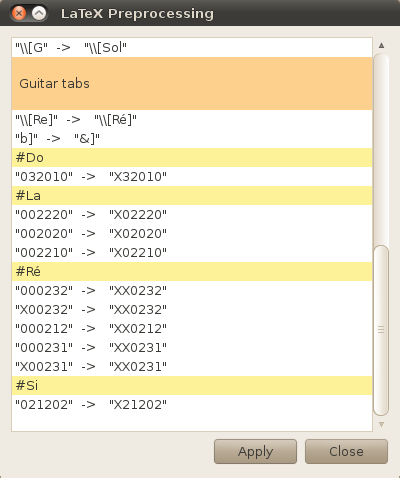Select the #Ré section row

click(x=192, y=271)
